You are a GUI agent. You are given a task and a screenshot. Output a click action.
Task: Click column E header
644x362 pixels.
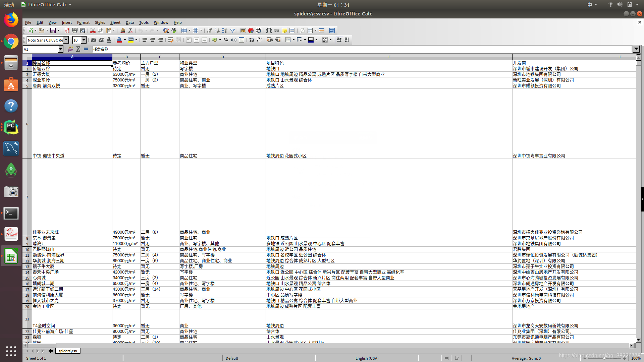point(389,57)
